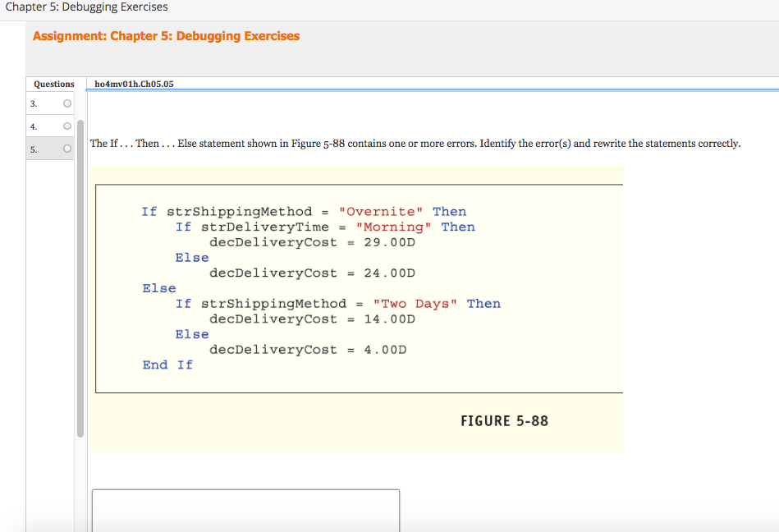Viewport: 779px width, 532px height.
Task: Click the 29.00D value in code
Action: 389,242
